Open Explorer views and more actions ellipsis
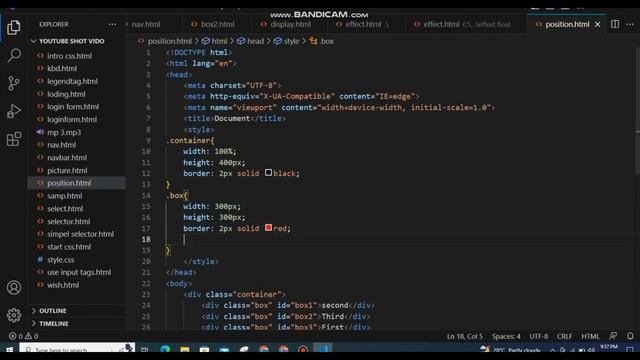This screenshot has height=360, width=640. click(112, 24)
